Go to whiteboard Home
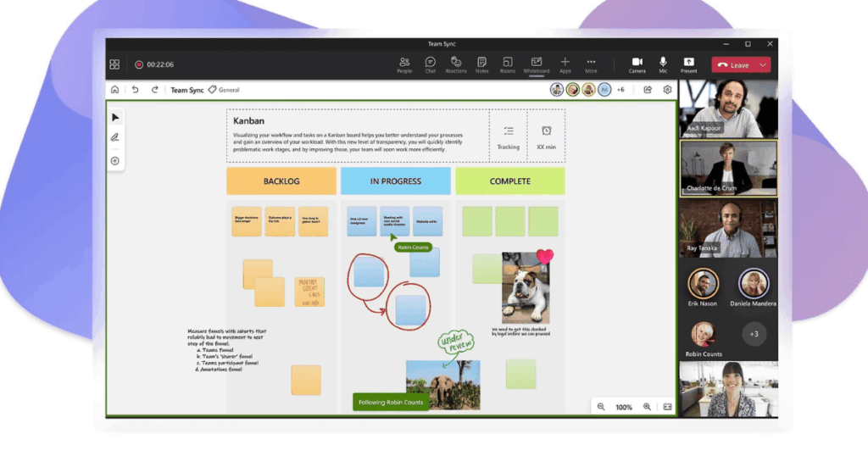868x456 pixels. 114,90
